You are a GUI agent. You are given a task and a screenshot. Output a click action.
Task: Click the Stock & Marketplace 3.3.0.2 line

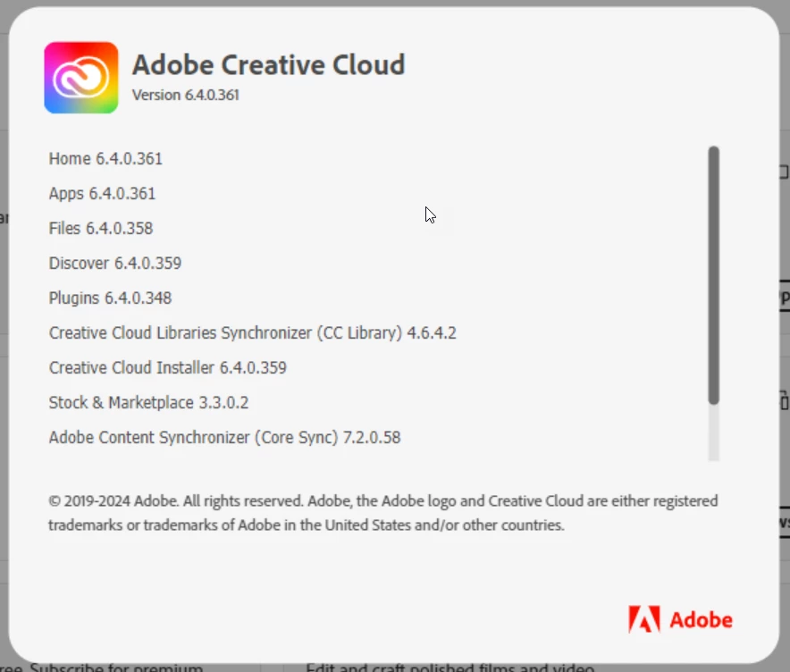[148, 402]
